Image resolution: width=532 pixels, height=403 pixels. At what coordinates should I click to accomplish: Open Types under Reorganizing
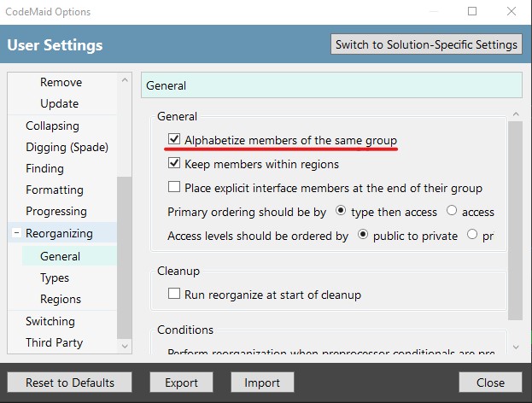(x=55, y=277)
